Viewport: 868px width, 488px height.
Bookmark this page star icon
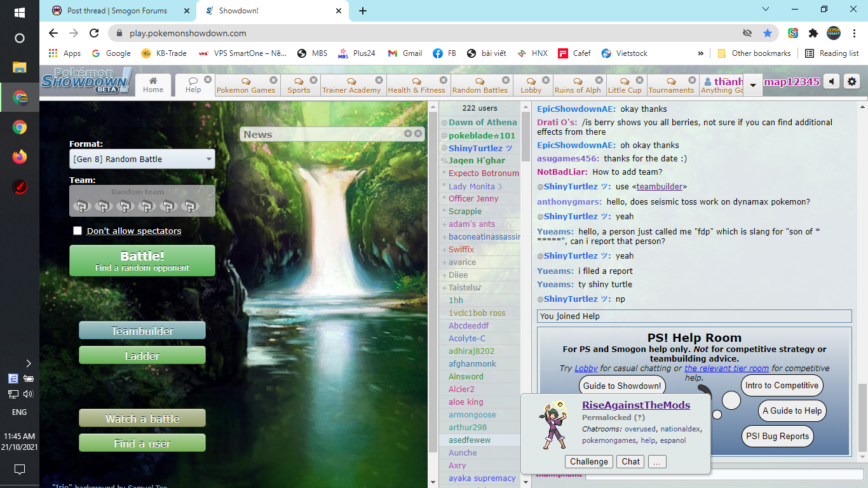tap(767, 33)
